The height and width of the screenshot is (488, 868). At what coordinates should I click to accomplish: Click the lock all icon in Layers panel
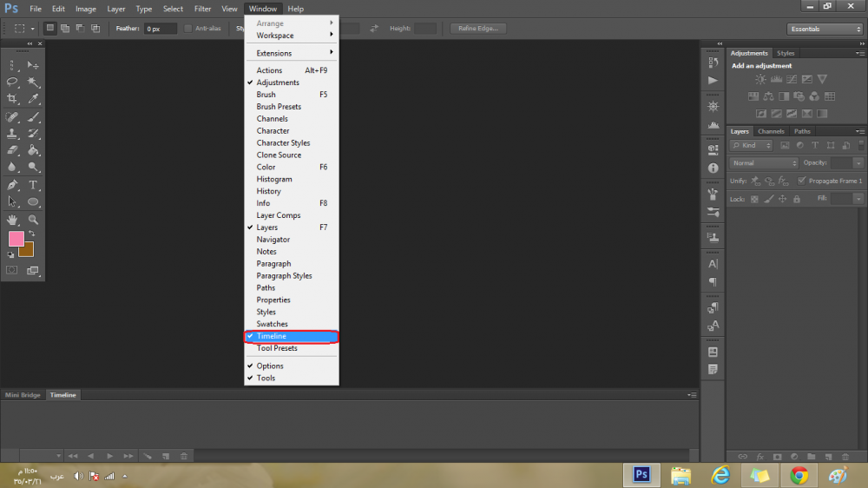[797, 199]
